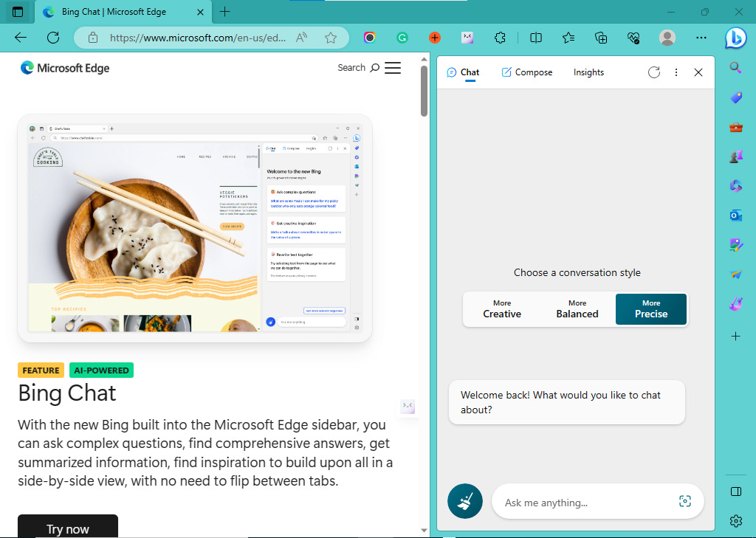Click the page vertical scrollbar thumb
This screenshot has width=756, height=538.
(424, 91)
